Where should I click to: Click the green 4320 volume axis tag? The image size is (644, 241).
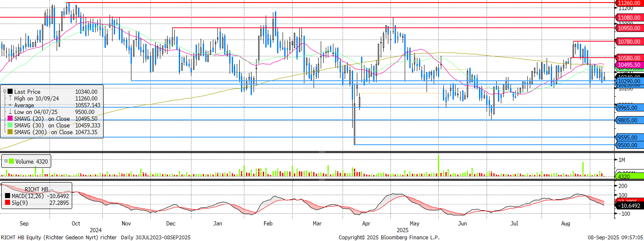coord(630,177)
